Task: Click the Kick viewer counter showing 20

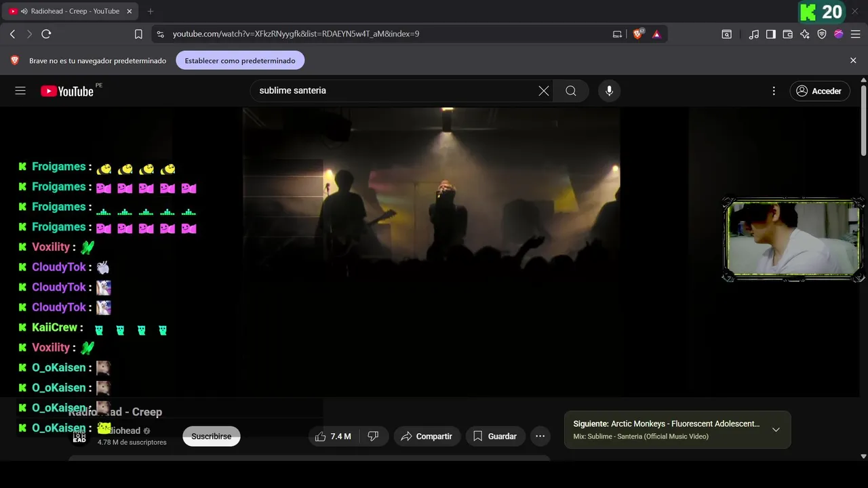Action: (x=821, y=12)
